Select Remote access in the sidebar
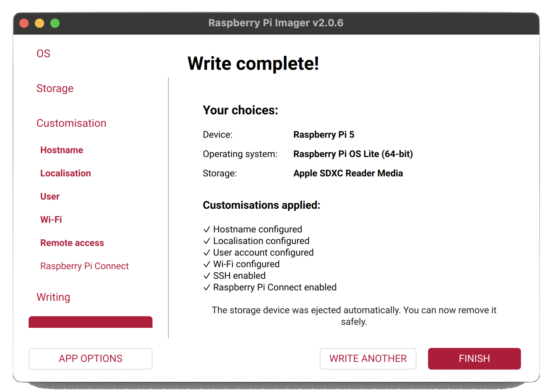The image size is (555, 392). point(72,243)
